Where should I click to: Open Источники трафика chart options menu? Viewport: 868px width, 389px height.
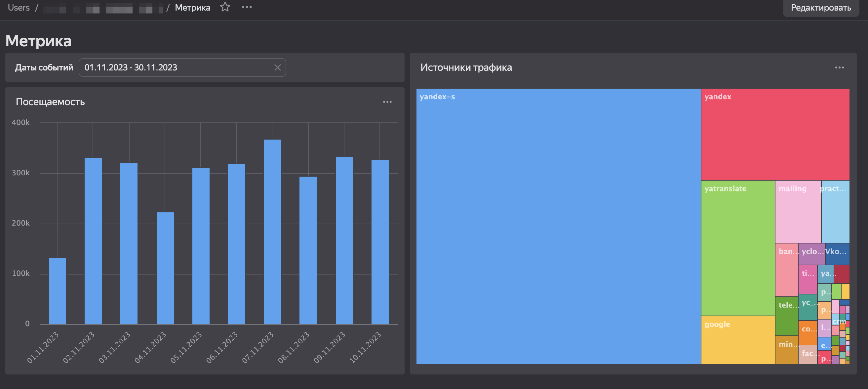tap(839, 67)
